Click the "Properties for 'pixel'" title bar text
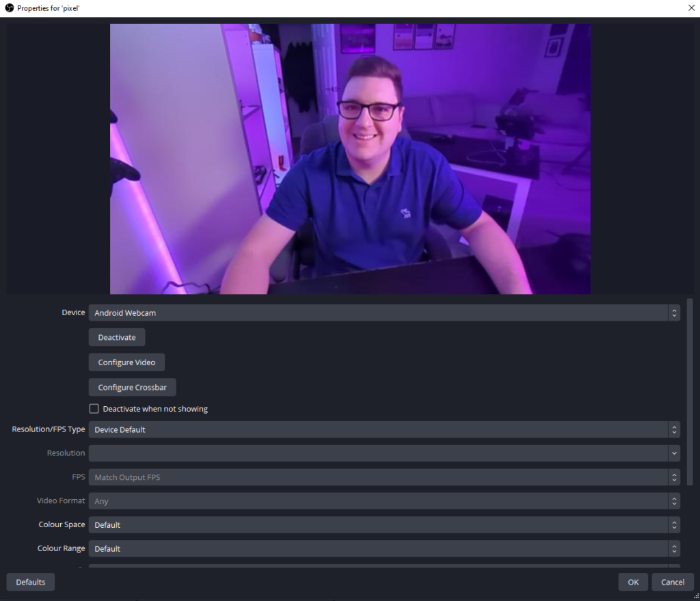This screenshot has width=700, height=601. [49, 8]
